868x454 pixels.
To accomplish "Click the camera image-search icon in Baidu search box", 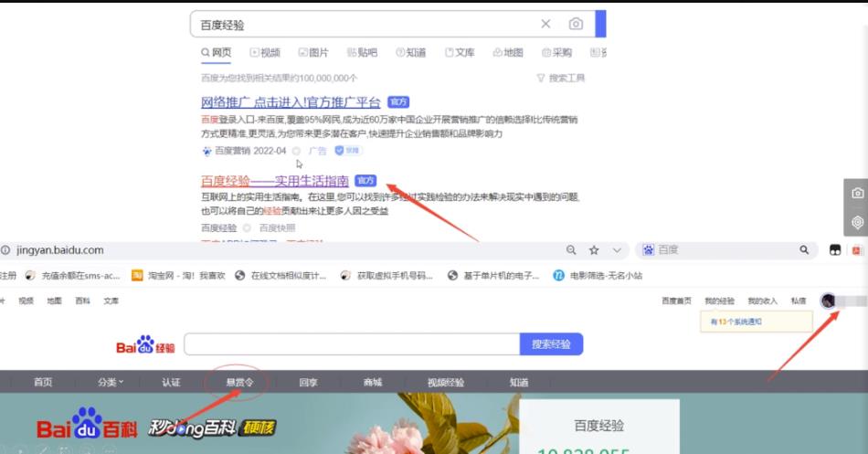I will pos(576,25).
